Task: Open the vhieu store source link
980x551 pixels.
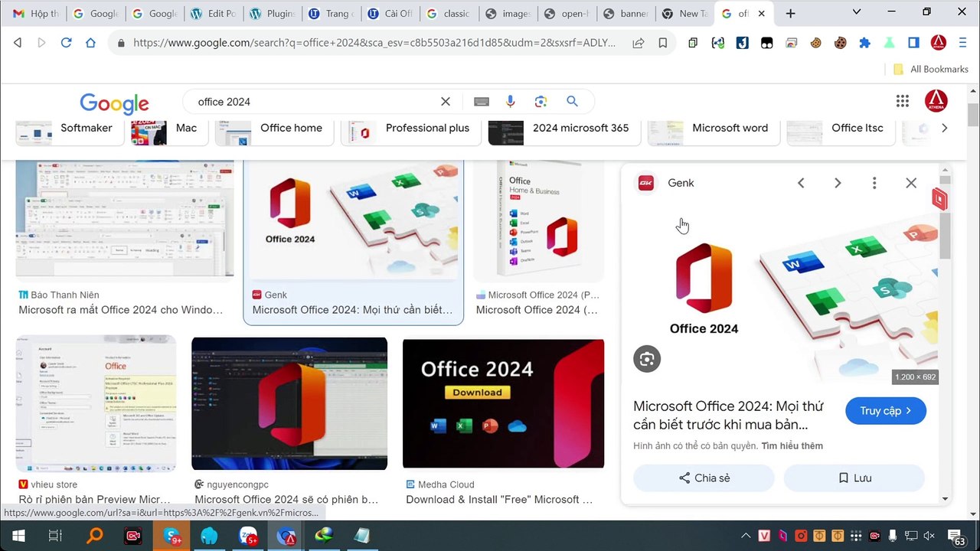Action: [x=54, y=484]
